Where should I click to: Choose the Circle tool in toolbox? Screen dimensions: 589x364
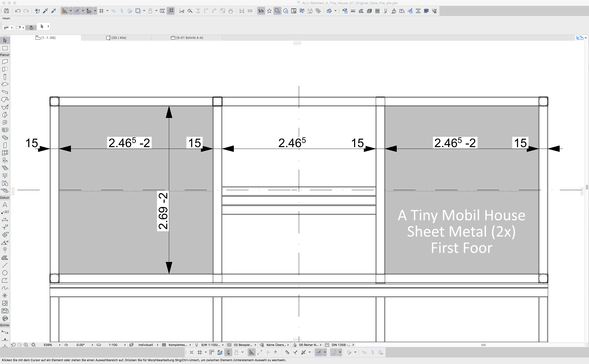click(5, 273)
